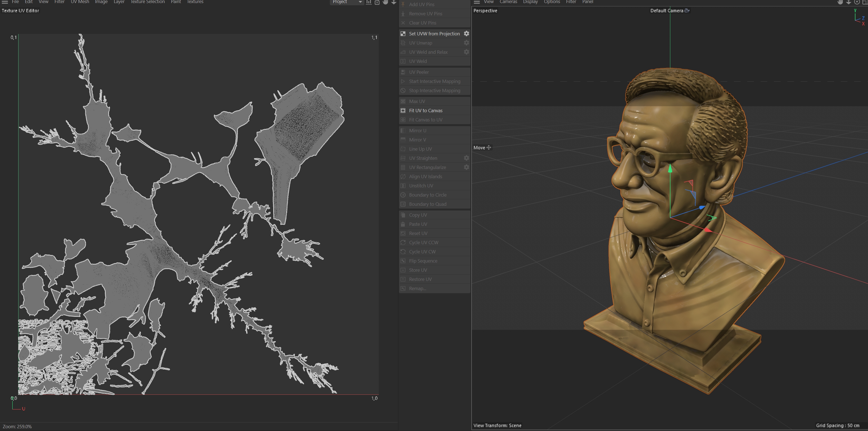Click the viewport pan hand icon

pyautogui.click(x=840, y=2)
